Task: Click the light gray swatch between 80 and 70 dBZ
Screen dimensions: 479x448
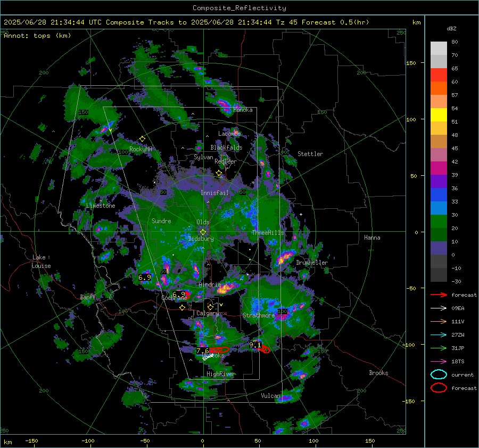Action: [439, 48]
